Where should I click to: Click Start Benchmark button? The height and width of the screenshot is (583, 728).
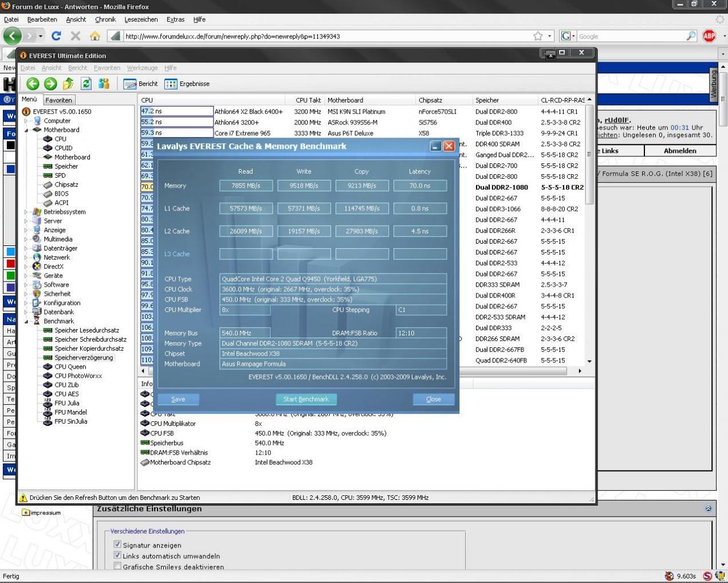pyautogui.click(x=306, y=399)
